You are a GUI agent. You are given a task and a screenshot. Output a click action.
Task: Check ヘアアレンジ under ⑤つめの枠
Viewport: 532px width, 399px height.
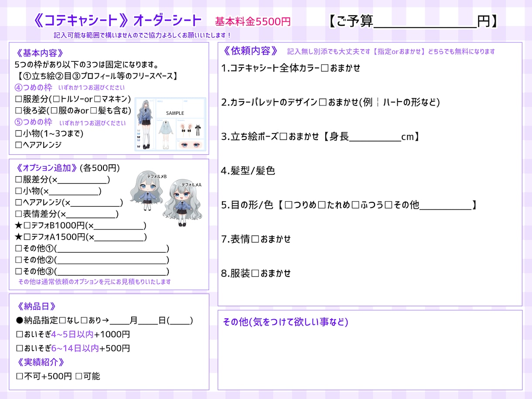(19, 145)
